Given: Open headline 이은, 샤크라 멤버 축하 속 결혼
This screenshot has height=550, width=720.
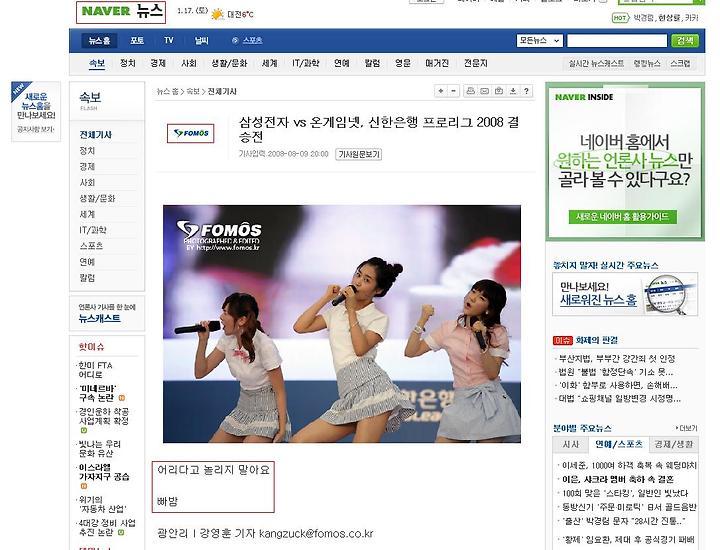Looking at the screenshot, I should pyautogui.click(x=618, y=479).
